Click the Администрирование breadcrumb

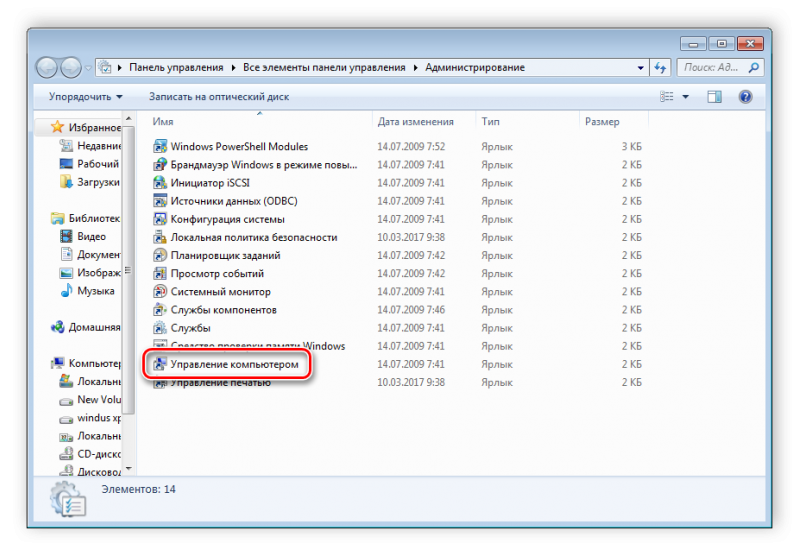pyautogui.click(x=475, y=67)
